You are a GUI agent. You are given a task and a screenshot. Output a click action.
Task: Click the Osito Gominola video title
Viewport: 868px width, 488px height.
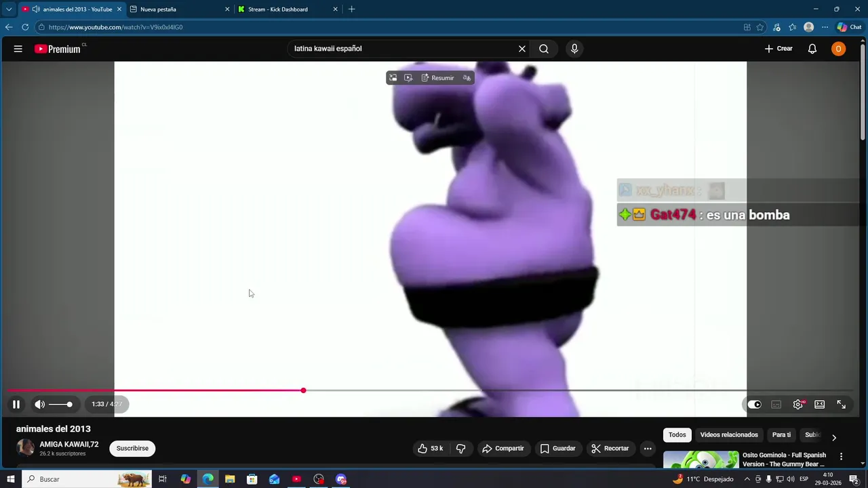coord(784,460)
